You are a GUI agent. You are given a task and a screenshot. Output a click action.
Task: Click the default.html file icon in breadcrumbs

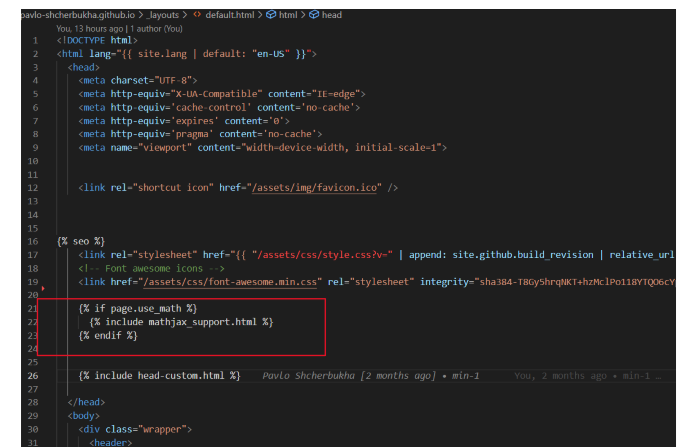point(197,15)
